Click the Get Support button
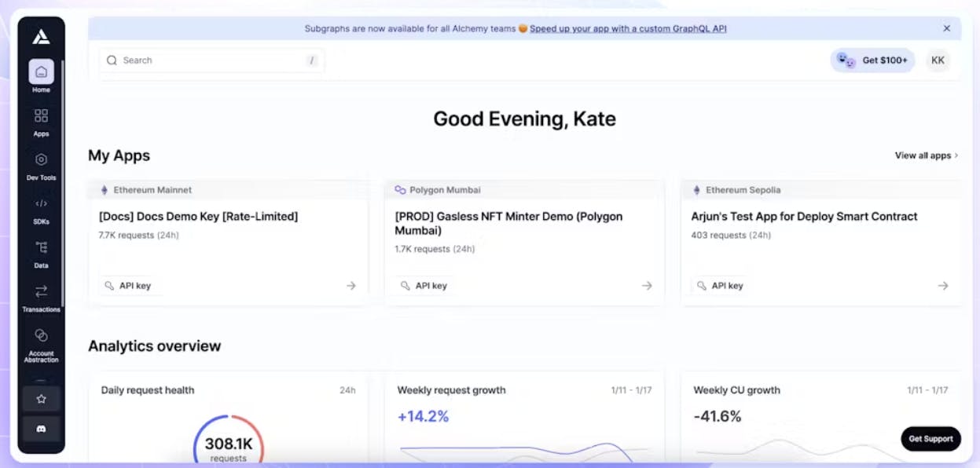980x468 pixels. [931, 439]
